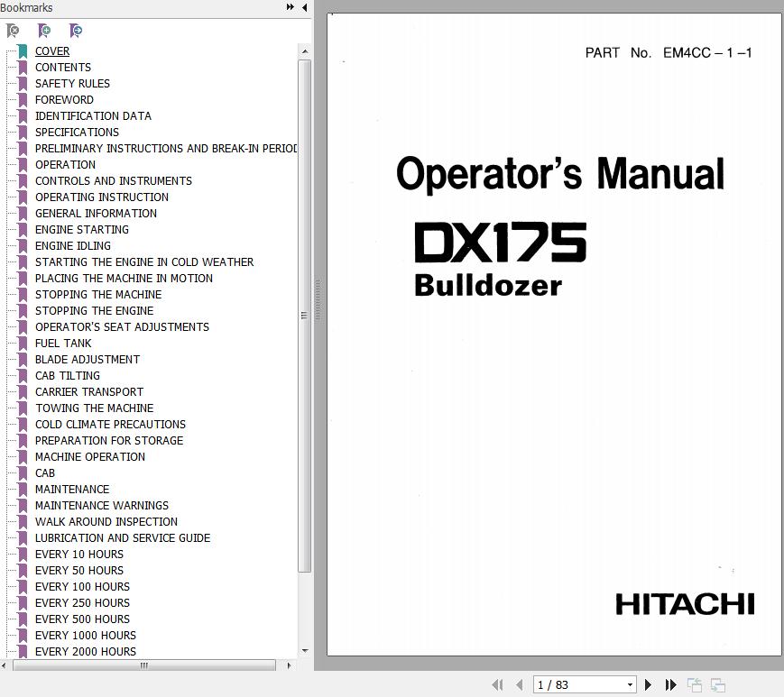This screenshot has height=697, width=784.
Task: Open the EVERY 250 HOURS bookmark
Action: [82, 603]
